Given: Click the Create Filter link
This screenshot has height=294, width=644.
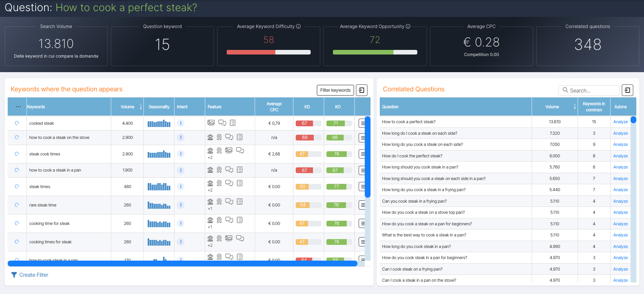Looking at the screenshot, I should pyautogui.click(x=34, y=275).
